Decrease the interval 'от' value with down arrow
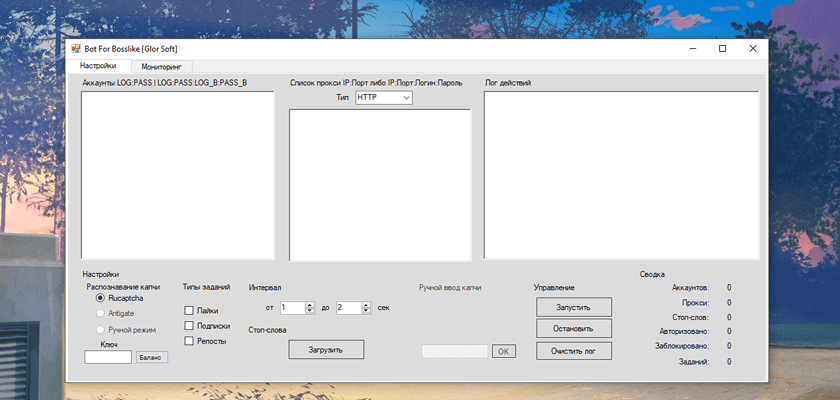 tap(310, 311)
